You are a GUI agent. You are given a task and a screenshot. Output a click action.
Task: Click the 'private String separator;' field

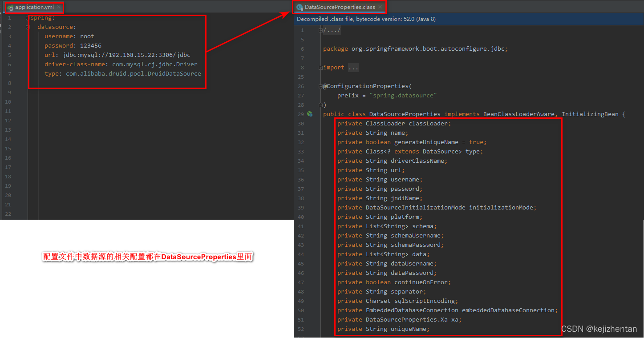coord(381,292)
